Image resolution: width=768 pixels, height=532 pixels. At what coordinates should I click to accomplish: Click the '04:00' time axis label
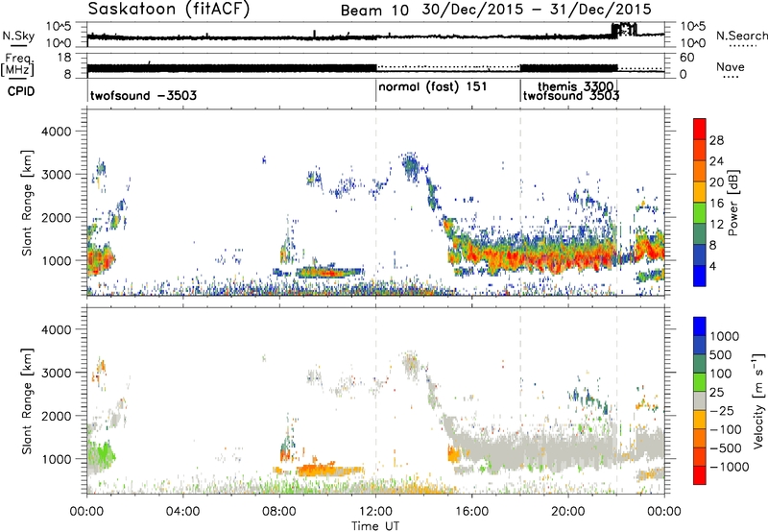coord(183,512)
